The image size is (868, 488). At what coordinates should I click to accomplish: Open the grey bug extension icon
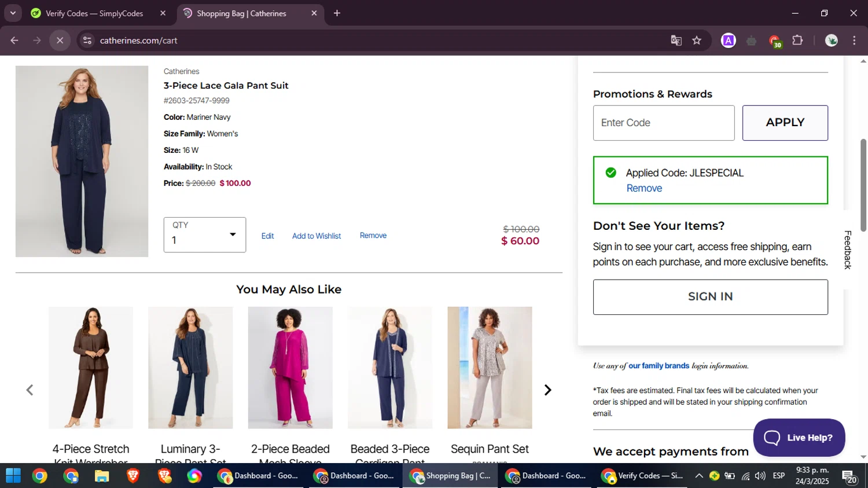[x=751, y=41]
